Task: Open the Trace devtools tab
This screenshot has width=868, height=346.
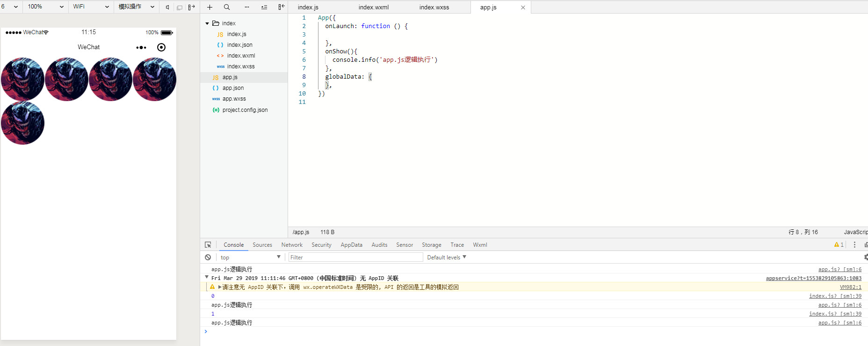Action: 457,244
